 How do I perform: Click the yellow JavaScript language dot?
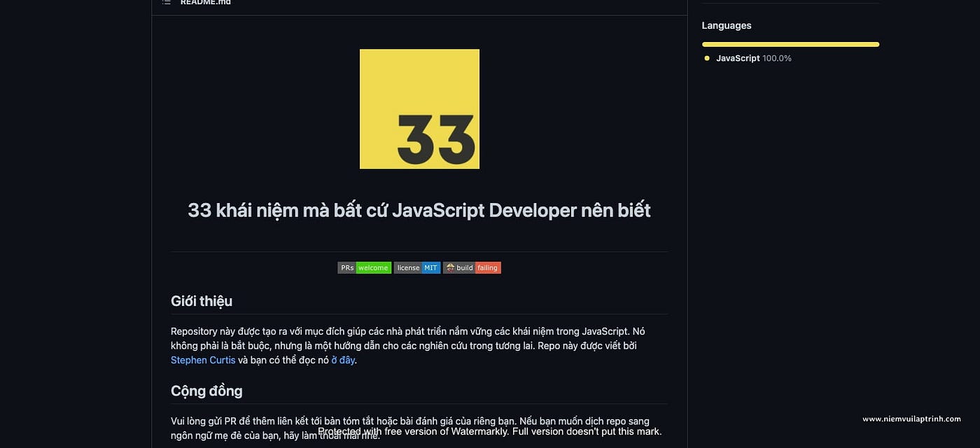click(707, 58)
